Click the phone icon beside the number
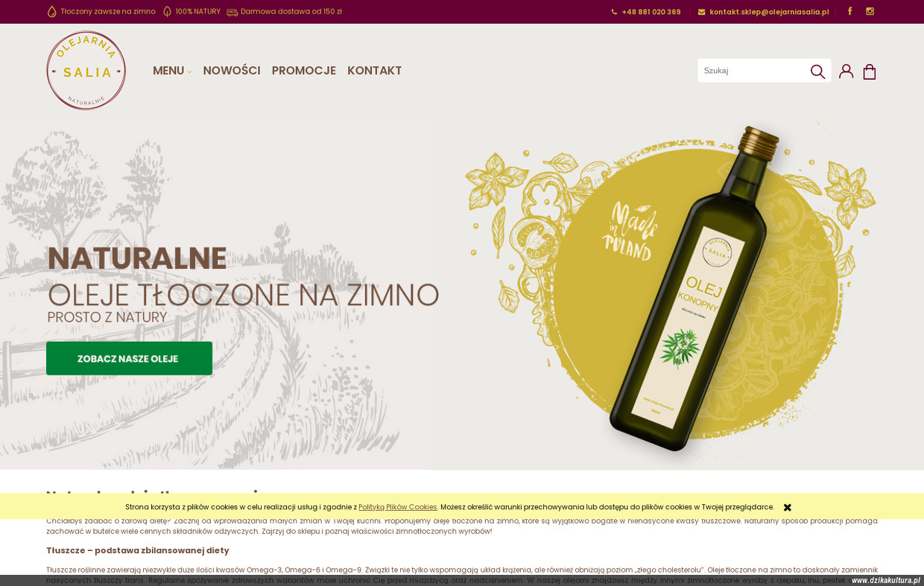Image resolution: width=924 pixels, height=586 pixels. [x=614, y=12]
